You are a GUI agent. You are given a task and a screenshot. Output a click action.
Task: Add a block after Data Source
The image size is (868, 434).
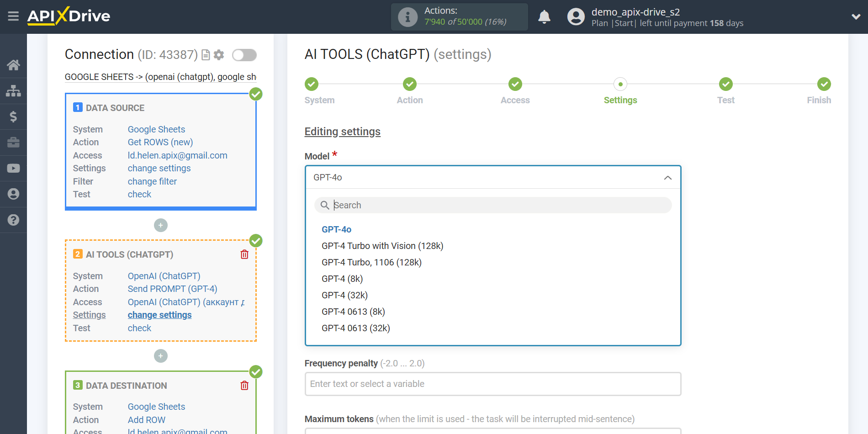161,225
